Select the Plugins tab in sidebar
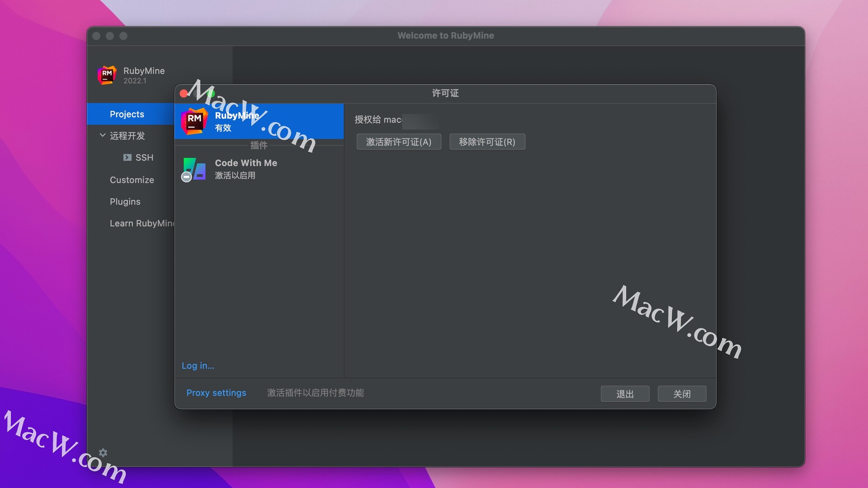The image size is (868, 488). [124, 201]
